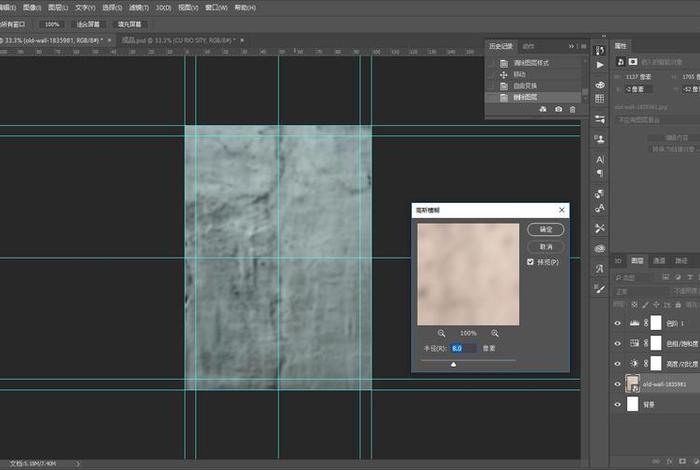Open the Character panel icon
This screenshot has height=470, width=700.
click(x=600, y=159)
